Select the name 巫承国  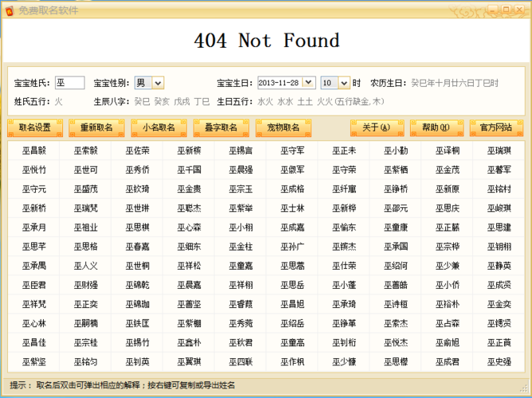click(396, 247)
